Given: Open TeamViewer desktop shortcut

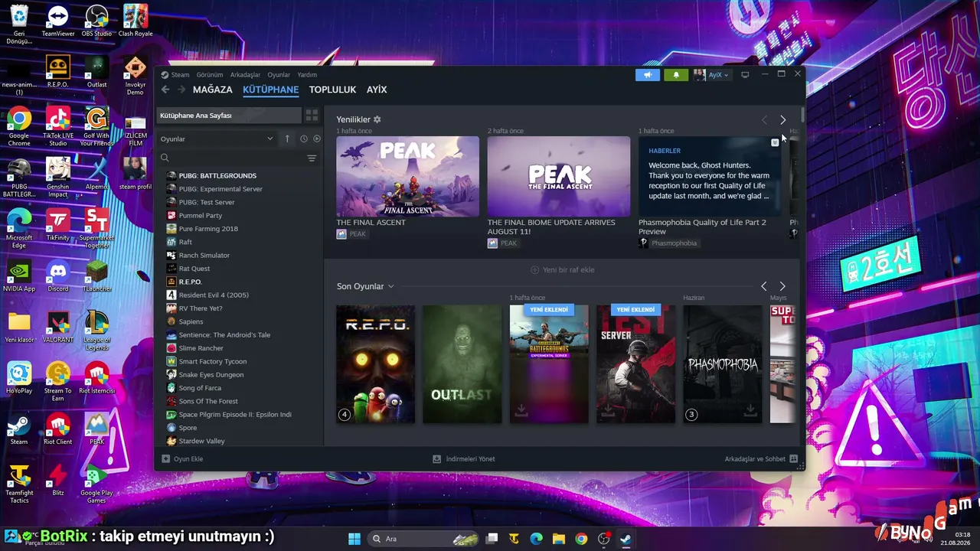Looking at the screenshot, I should pos(58,22).
